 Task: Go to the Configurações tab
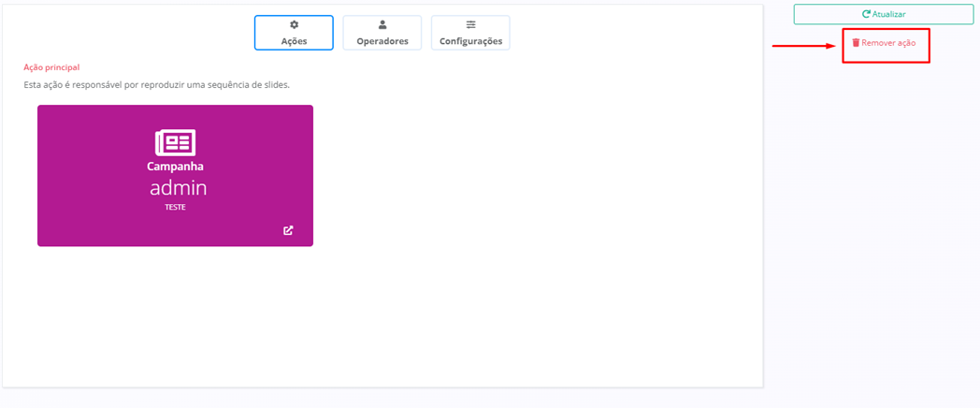(x=470, y=34)
